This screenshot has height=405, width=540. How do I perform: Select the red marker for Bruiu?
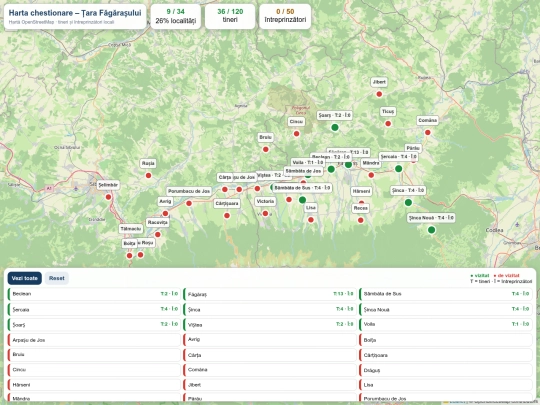[x=266, y=149]
